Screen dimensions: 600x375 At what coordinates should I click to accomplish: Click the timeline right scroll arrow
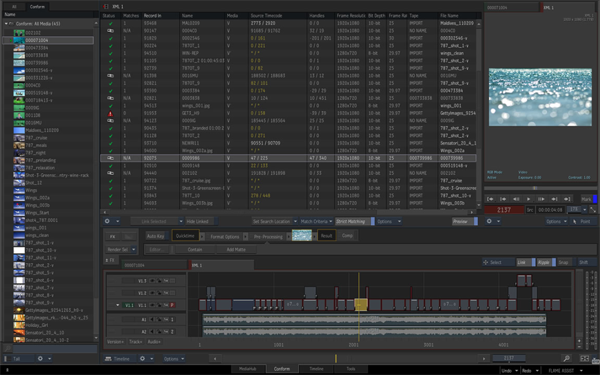pyautogui.click(x=484, y=359)
